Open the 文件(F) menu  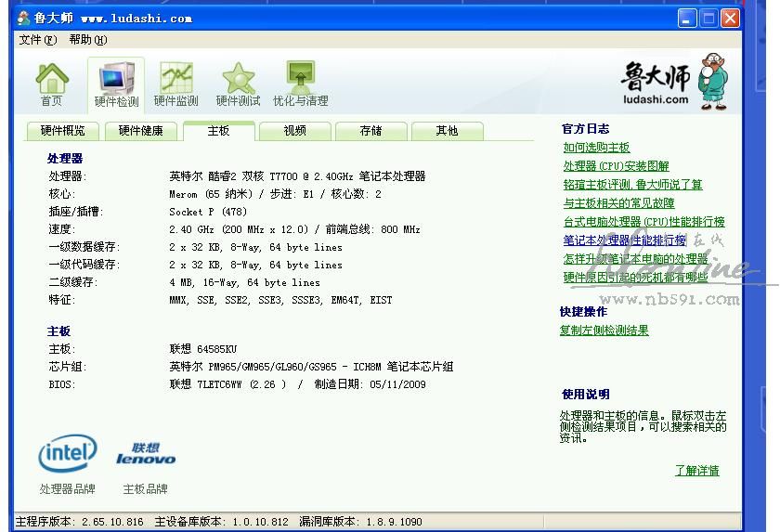[x=38, y=40]
